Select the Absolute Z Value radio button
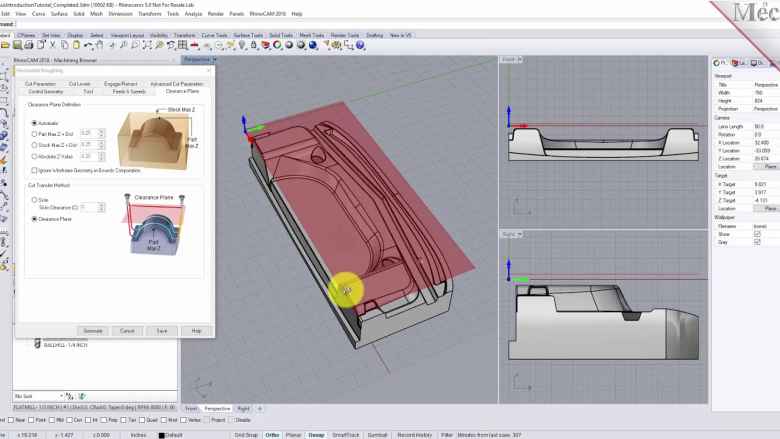780x439 pixels. 34,156
